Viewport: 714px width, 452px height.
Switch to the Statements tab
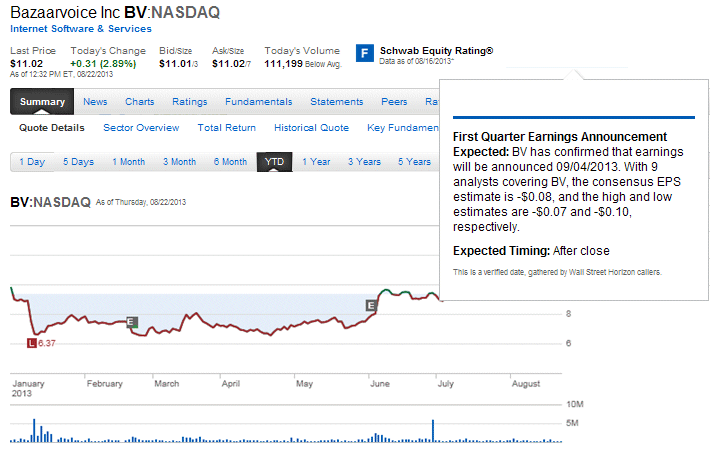coord(337,102)
